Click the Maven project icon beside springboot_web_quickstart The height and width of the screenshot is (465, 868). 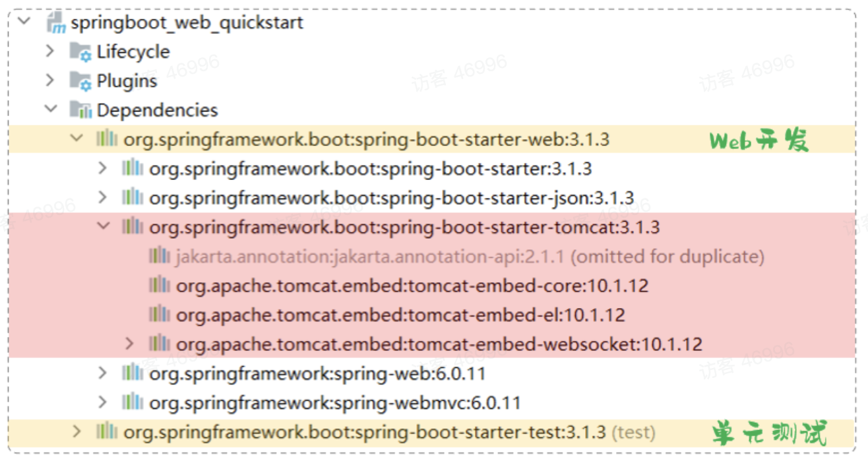[x=57, y=22]
